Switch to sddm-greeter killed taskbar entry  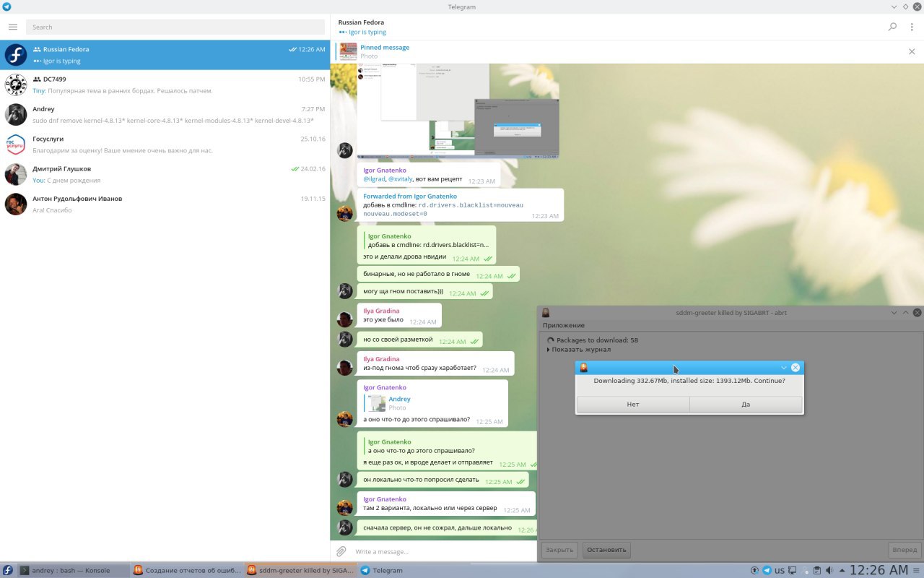[x=301, y=570]
